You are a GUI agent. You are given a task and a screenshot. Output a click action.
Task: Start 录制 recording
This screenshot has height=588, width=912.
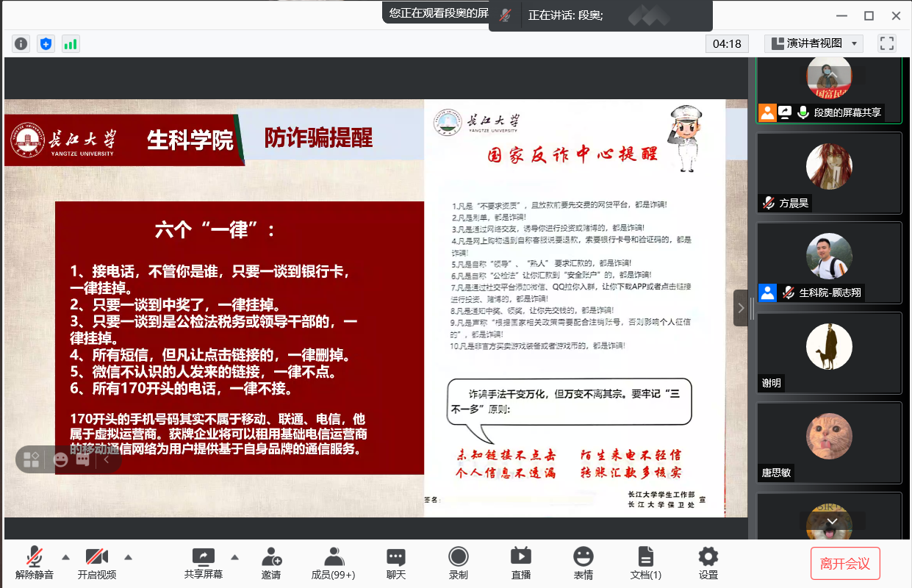459,563
